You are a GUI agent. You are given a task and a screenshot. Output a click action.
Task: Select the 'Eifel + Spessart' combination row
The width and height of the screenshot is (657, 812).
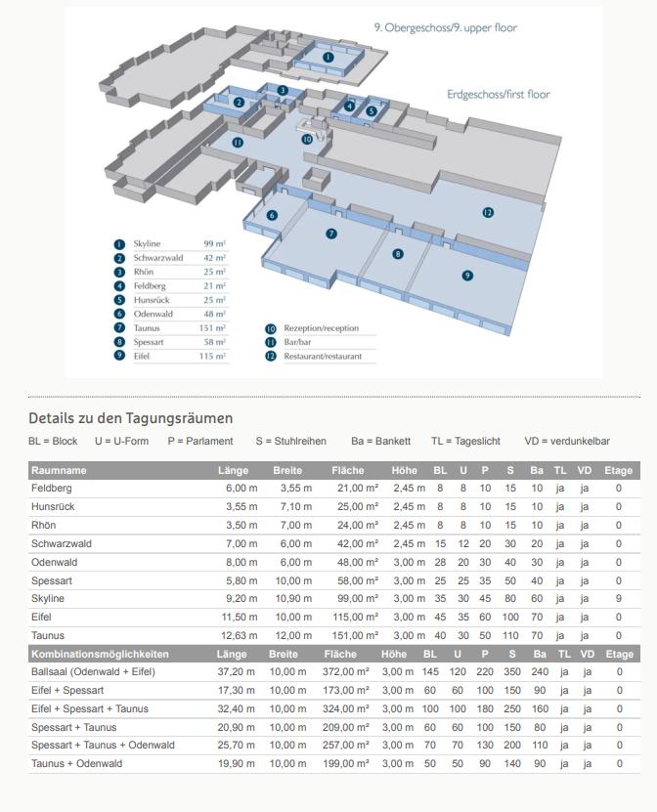(x=334, y=691)
